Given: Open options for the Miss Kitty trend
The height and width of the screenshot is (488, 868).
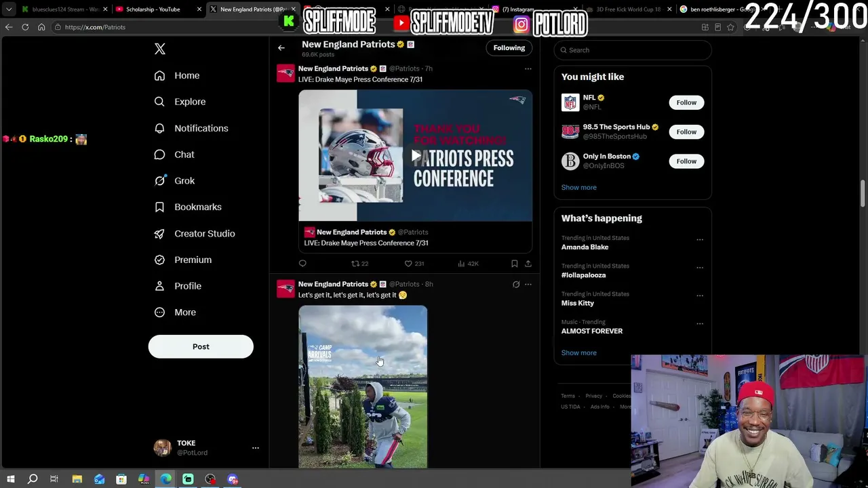Looking at the screenshot, I should pos(700,296).
